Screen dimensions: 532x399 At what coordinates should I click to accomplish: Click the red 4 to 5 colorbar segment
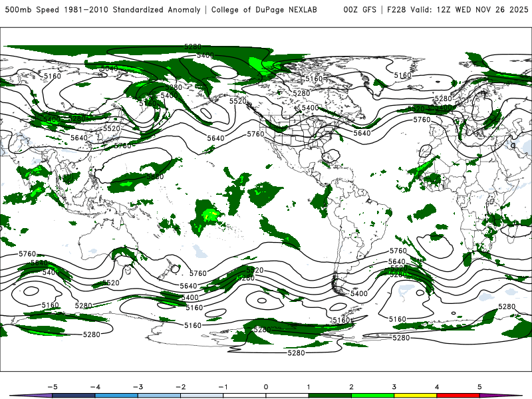coord(458,396)
